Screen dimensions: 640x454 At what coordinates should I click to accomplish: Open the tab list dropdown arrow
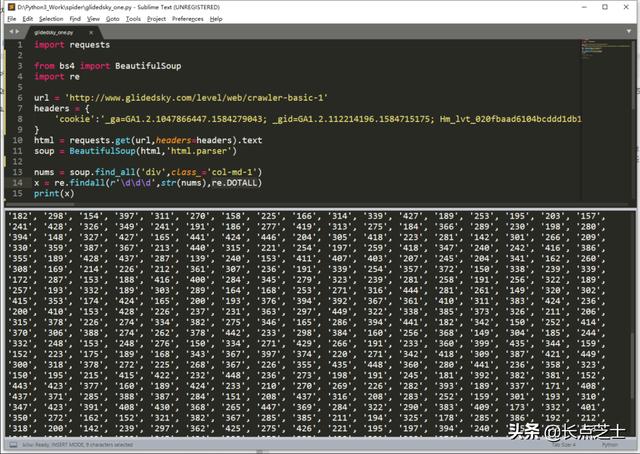[629, 31]
